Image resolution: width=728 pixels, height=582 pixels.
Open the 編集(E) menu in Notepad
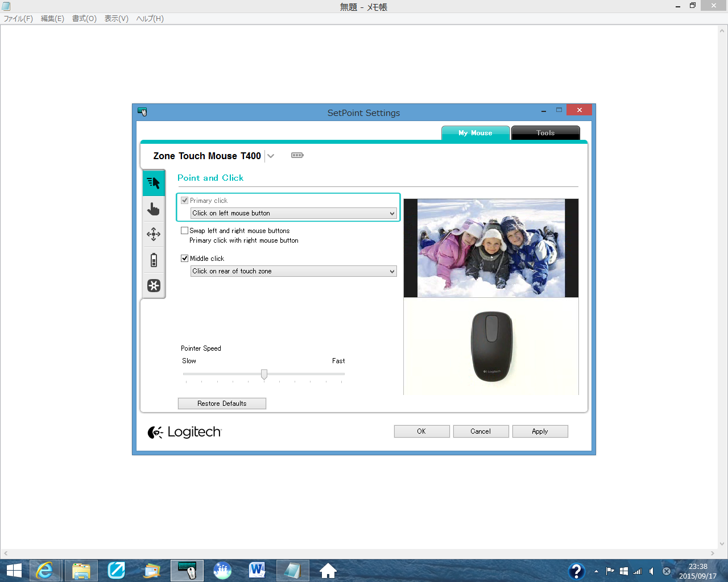(52, 19)
